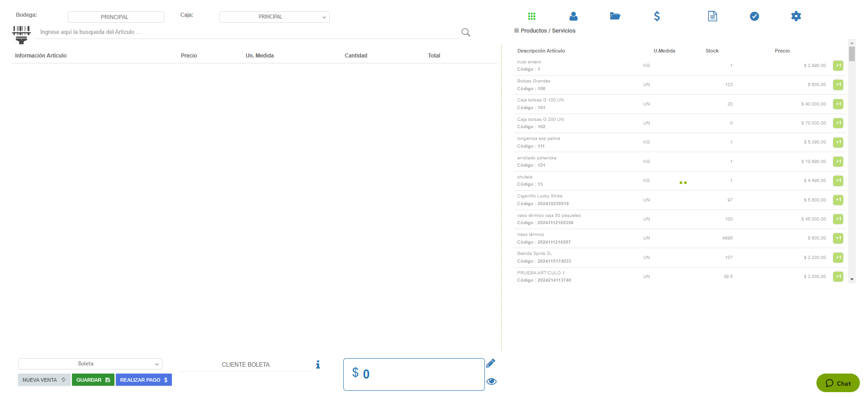Toggle the eye visibility icon near total
Screen dimensions: 868x398
(491, 381)
